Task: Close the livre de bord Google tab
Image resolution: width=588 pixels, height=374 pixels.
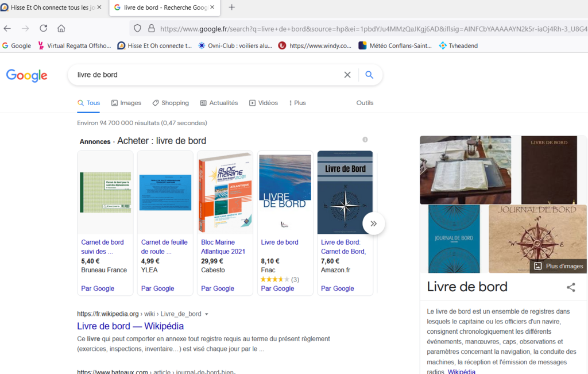Action: (x=212, y=7)
